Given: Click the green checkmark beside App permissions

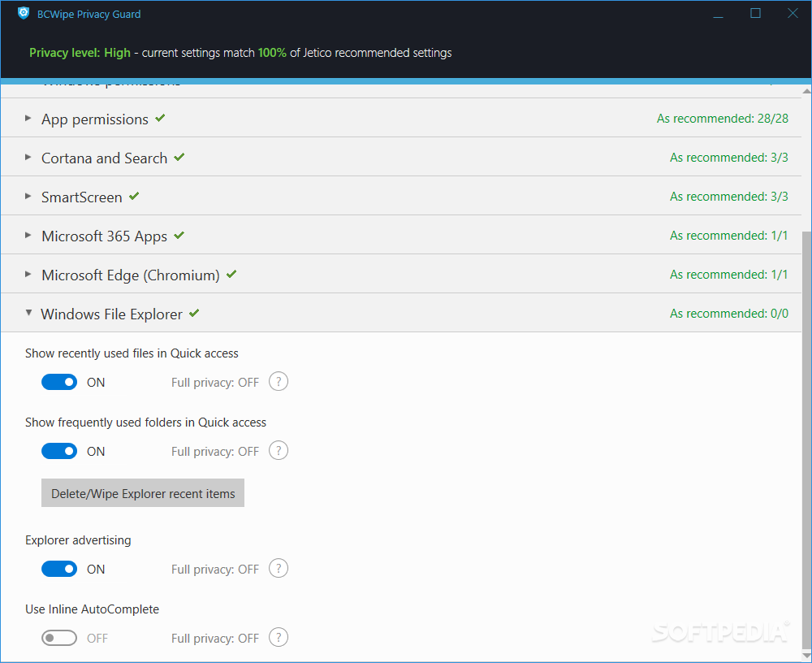Looking at the screenshot, I should 160,118.
